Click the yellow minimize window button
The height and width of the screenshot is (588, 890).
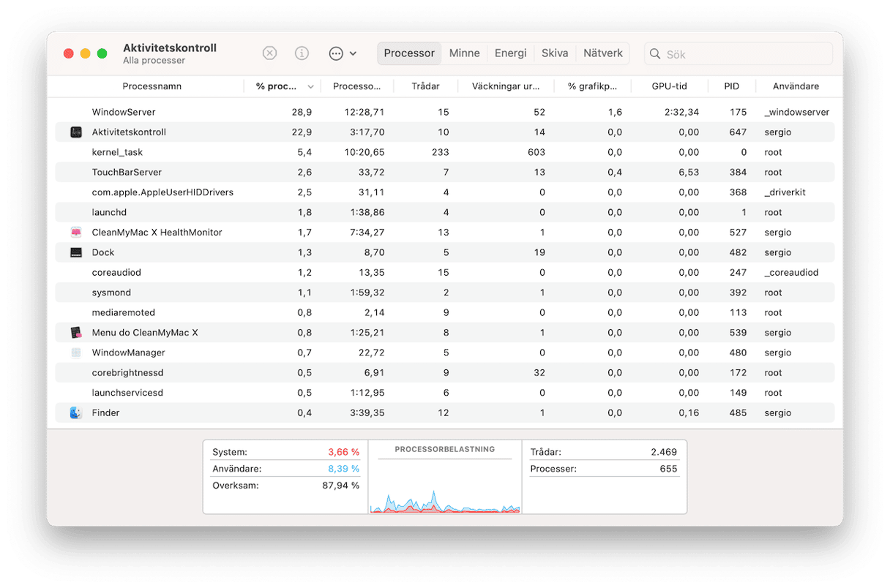tap(86, 53)
